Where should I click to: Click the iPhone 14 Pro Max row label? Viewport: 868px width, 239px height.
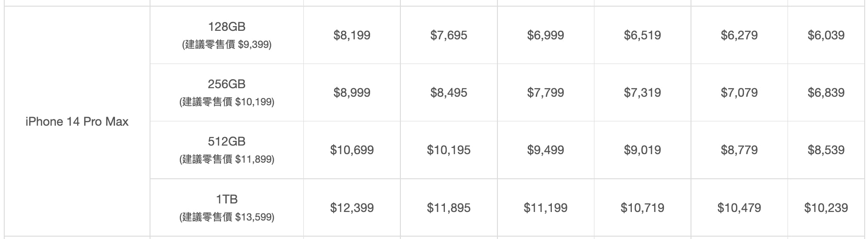click(x=77, y=122)
